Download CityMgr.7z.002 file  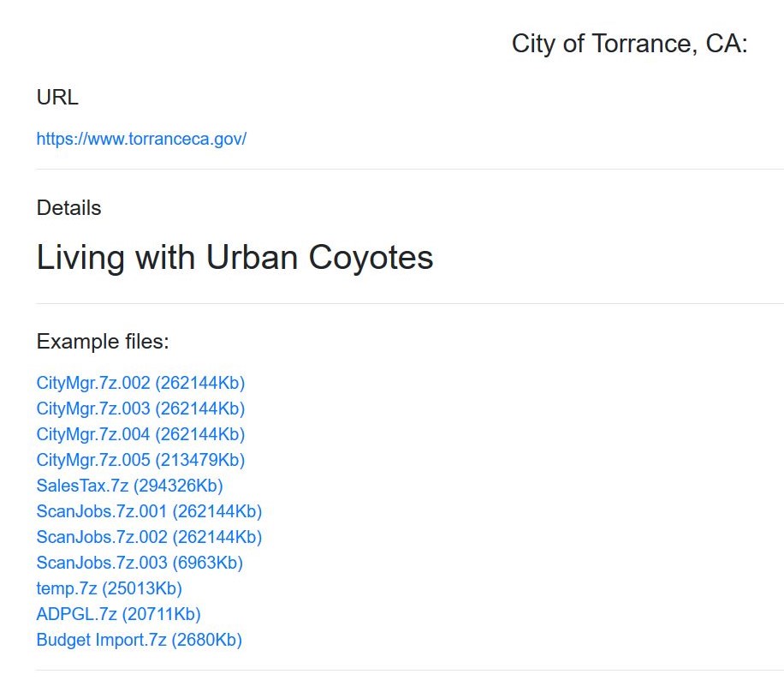140,384
